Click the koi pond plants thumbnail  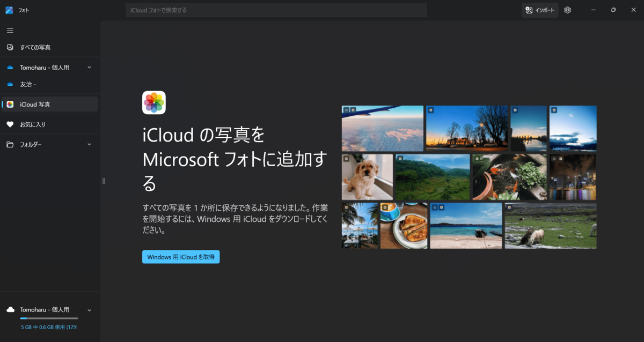point(510,177)
